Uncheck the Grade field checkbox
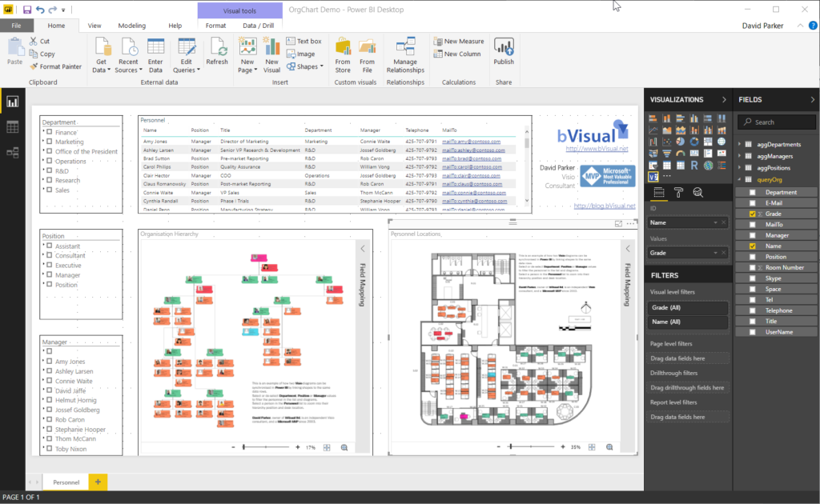 [x=754, y=214]
